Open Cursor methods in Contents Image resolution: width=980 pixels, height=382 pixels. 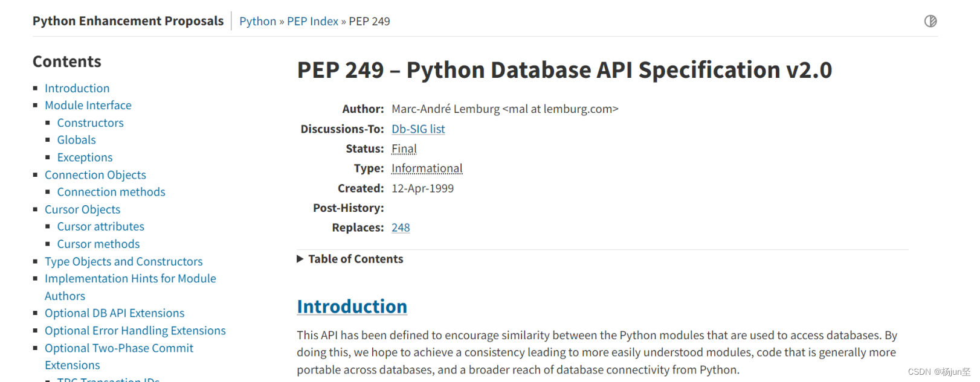click(x=98, y=244)
